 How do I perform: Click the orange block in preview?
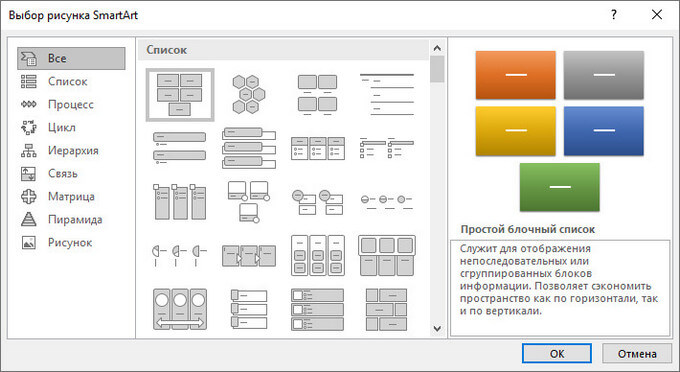[516, 75]
